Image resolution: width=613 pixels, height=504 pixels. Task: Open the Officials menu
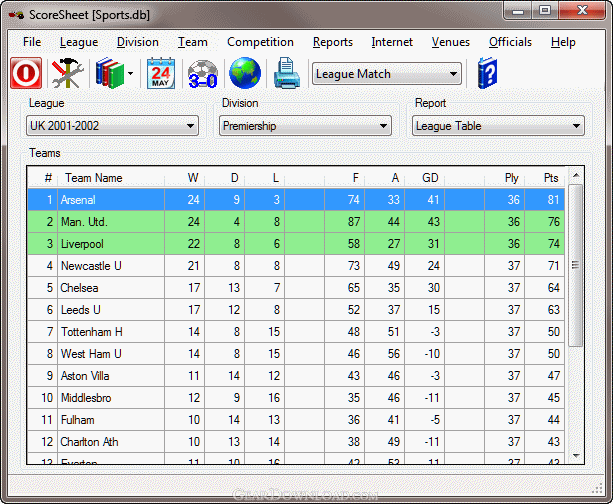[x=510, y=42]
